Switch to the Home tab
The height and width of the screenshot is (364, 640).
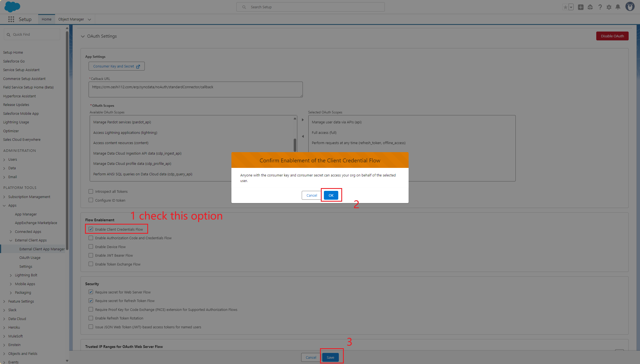47,19
